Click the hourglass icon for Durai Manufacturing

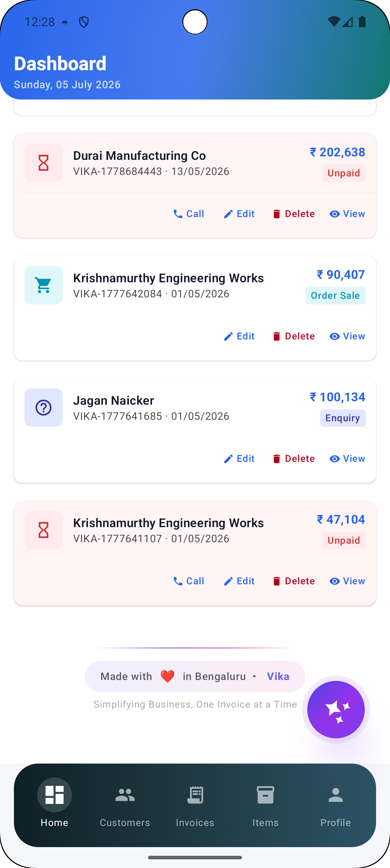[x=44, y=163]
